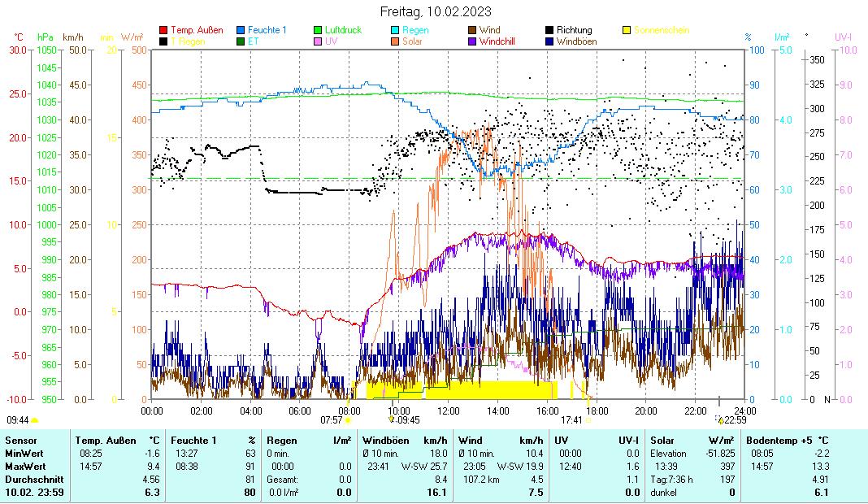Click the blue Feuchte 1 legend swatch

click(x=241, y=30)
